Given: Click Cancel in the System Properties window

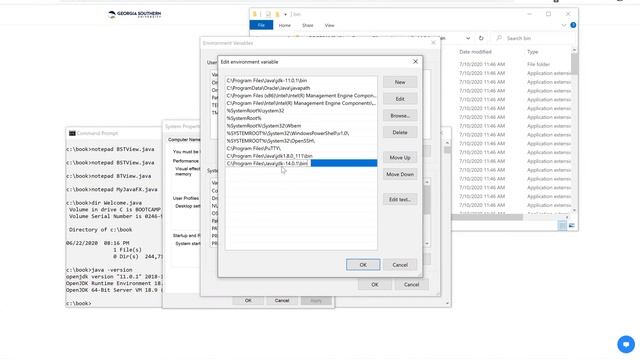Looking at the screenshot, I should click(282, 300).
